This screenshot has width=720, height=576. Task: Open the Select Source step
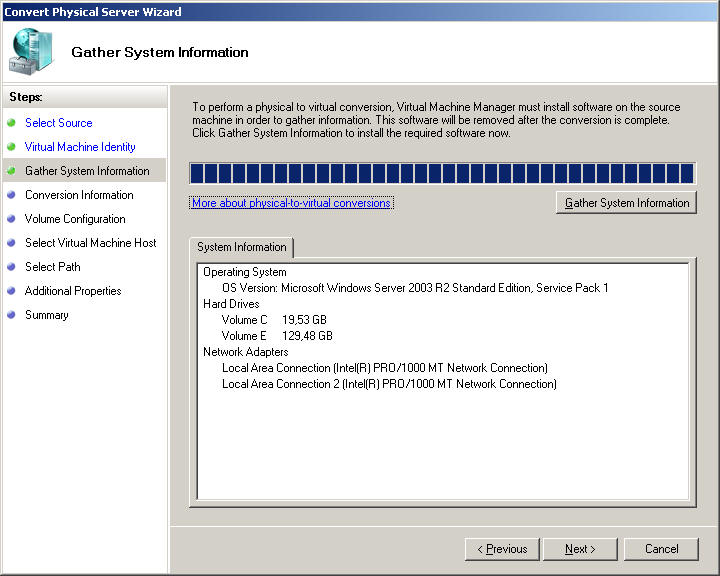[x=58, y=123]
